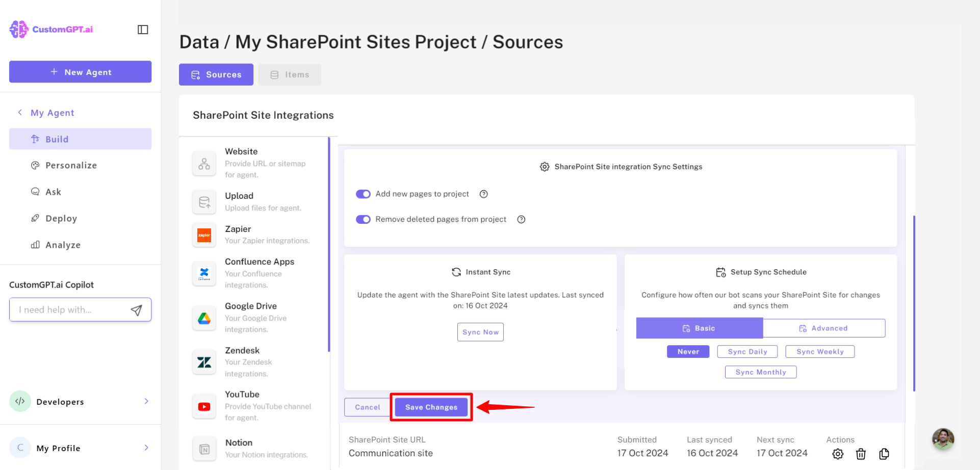Viewport: 980px width, 470px height.
Task: Open help for Add new pages
Action: [x=484, y=194]
